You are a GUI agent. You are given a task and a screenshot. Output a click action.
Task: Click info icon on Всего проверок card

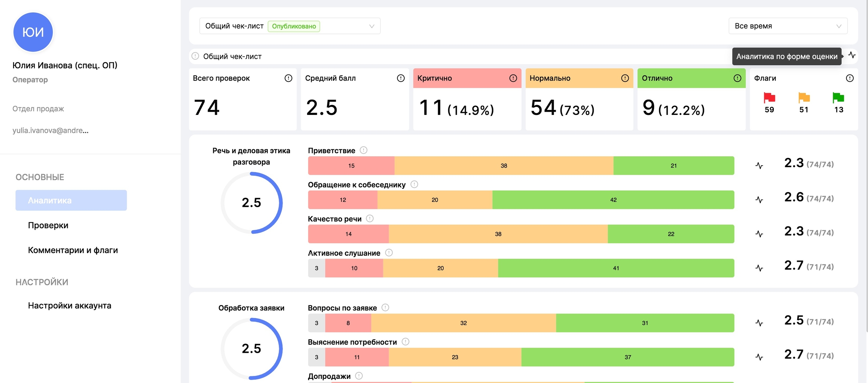point(288,78)
